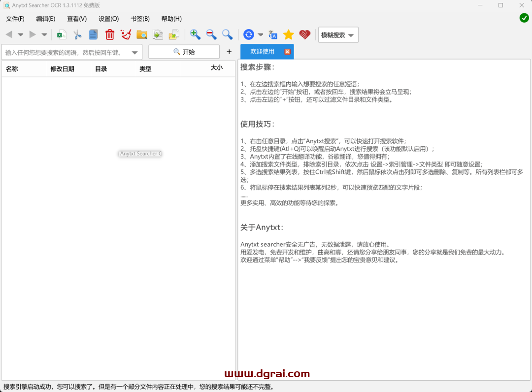Click the search keyword input field
Screen dimensions: 532x392
tap(66, 52)
